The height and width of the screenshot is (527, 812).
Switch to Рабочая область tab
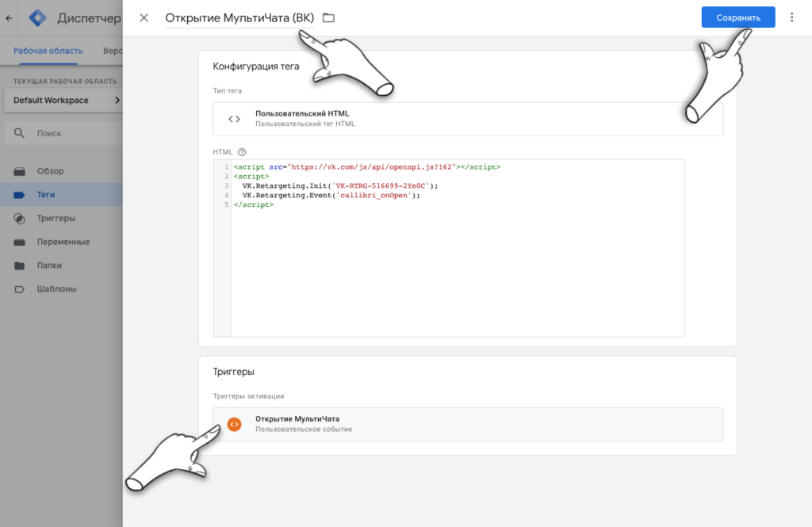(x=46, y=51)
